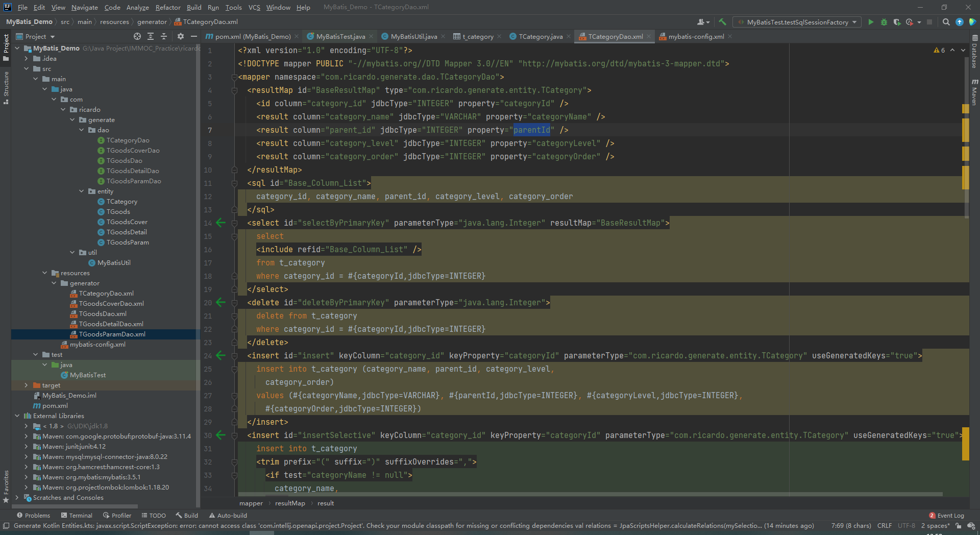
Task: Toggle the Database tool window on the right
Action: click(x=974, y=51)
